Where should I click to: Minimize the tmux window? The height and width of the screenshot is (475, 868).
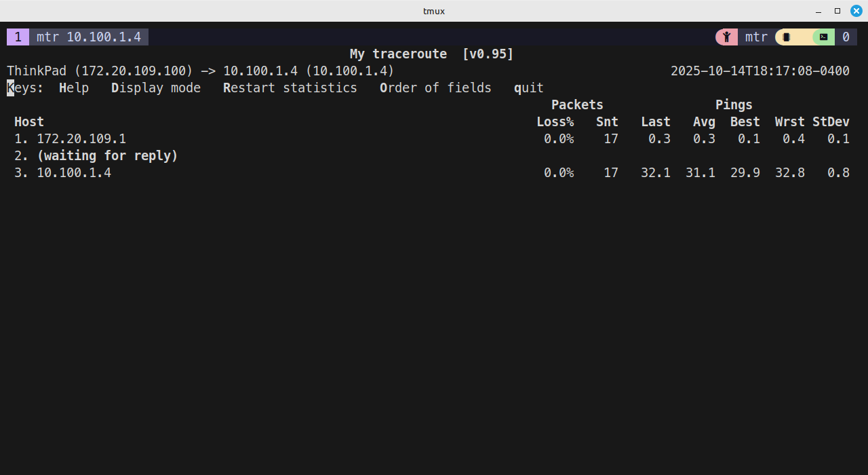[x=818, y=11]
